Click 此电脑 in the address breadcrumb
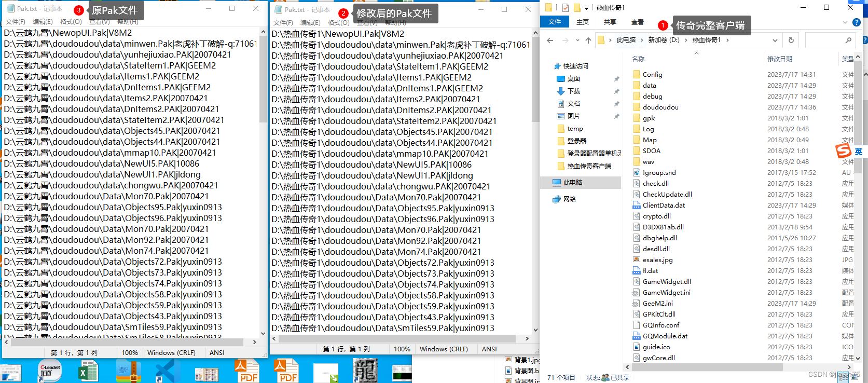 coord(626,40)
